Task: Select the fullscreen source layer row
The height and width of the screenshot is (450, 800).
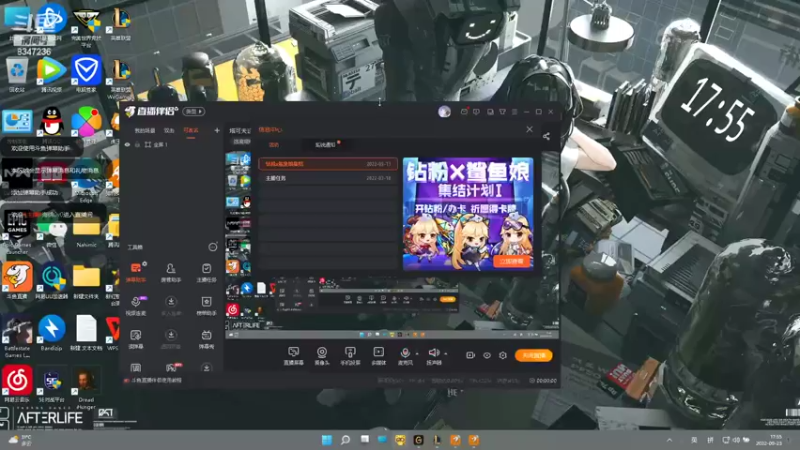Action: click(171, 145)
